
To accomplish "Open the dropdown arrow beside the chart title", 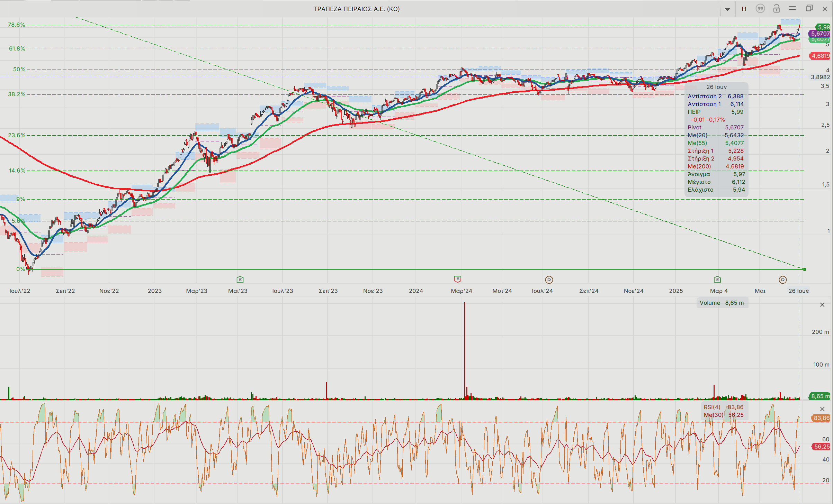I will tap(727, 9).
